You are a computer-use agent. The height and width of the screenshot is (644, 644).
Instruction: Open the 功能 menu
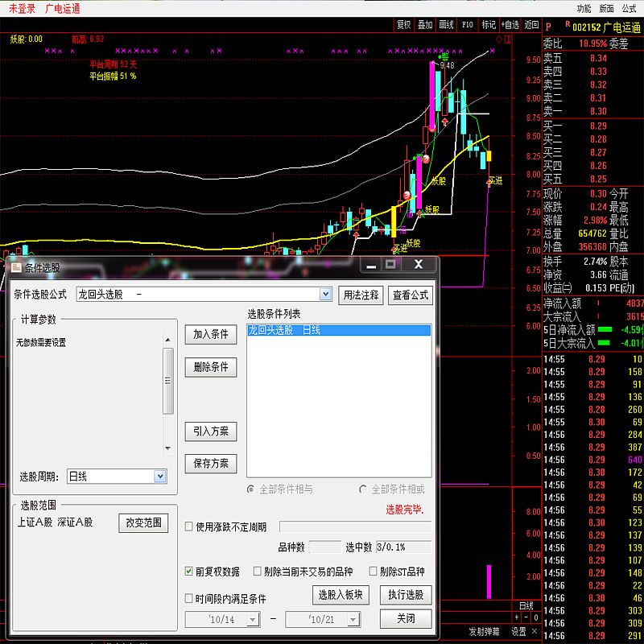pyautogui.click(x=584, y=8)
